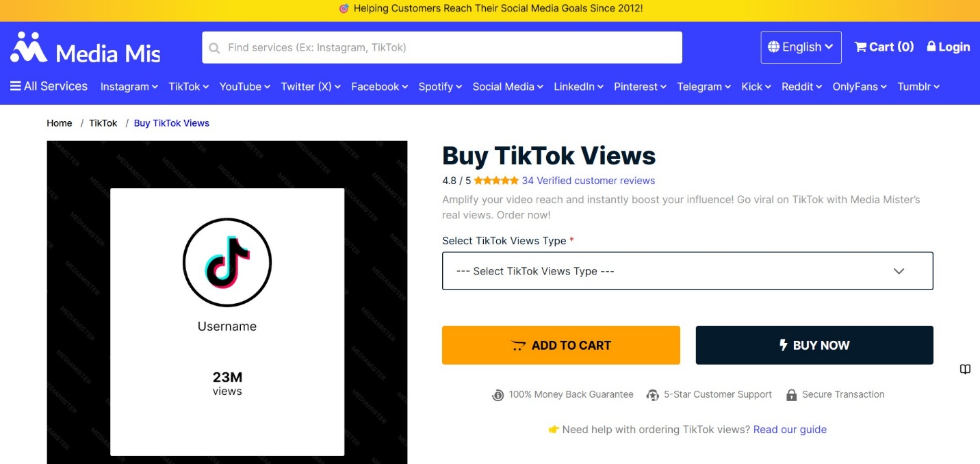The width and height of the screenshot is (980, 464).
Task: Open the YouTube navigation menu
Action: 245,87
